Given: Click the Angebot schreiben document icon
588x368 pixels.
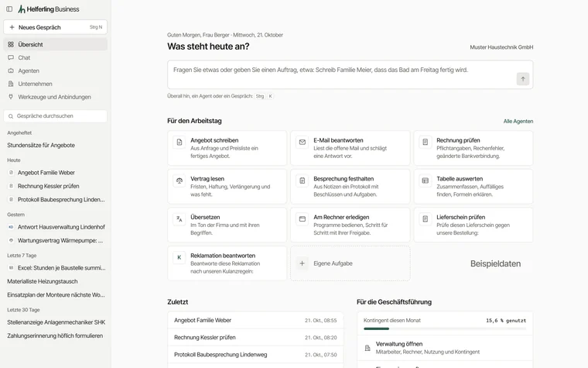Looking at the screenshot, I should 179,143.
